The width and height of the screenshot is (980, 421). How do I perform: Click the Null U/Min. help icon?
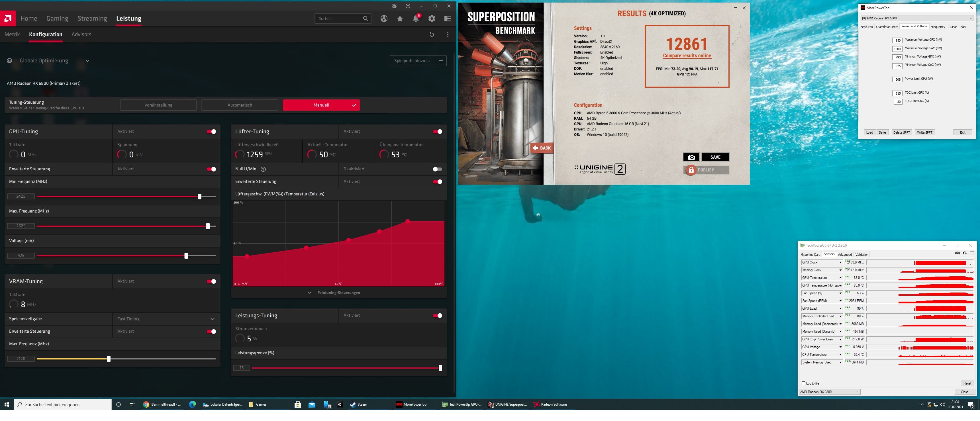tap(263, 169)
